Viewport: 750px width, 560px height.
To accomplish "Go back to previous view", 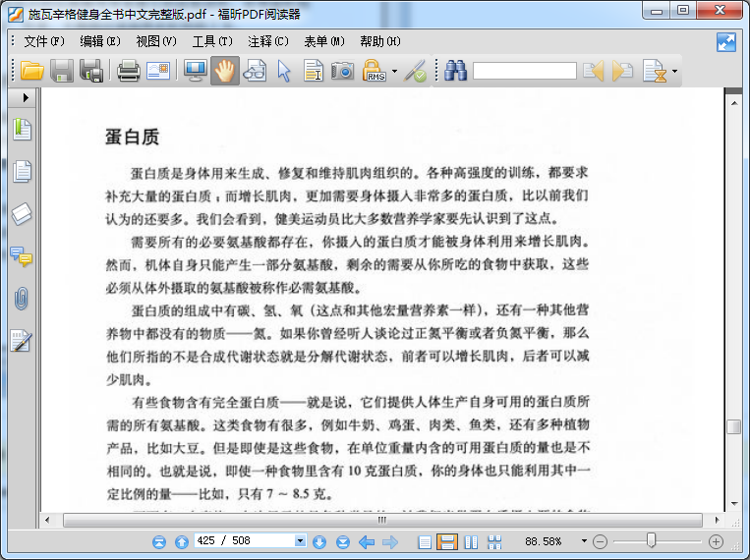I will tap(367, 542).
